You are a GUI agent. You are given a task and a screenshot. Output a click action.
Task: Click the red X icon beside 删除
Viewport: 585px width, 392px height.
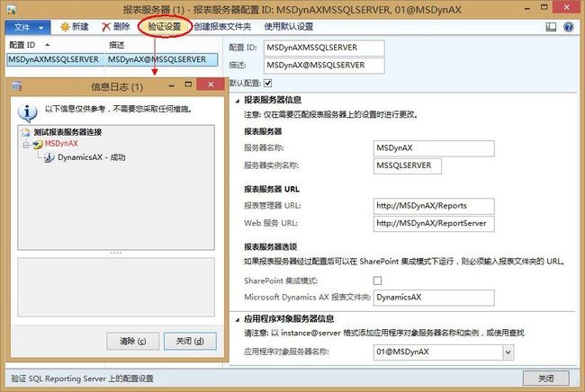click(x=106, y=27)
